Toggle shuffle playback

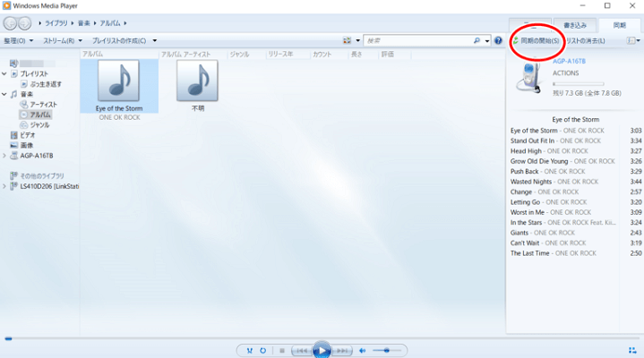coord(249,351)
